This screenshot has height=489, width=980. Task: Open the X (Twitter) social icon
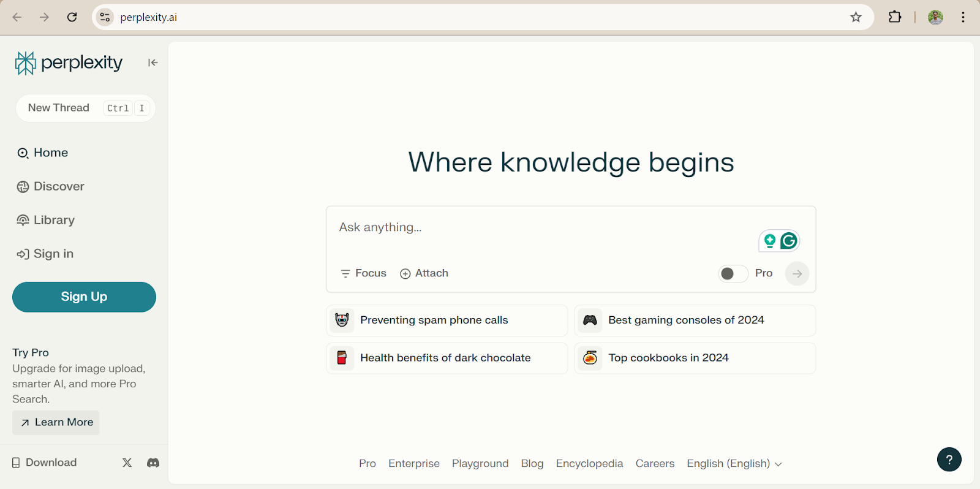[127, 463]
